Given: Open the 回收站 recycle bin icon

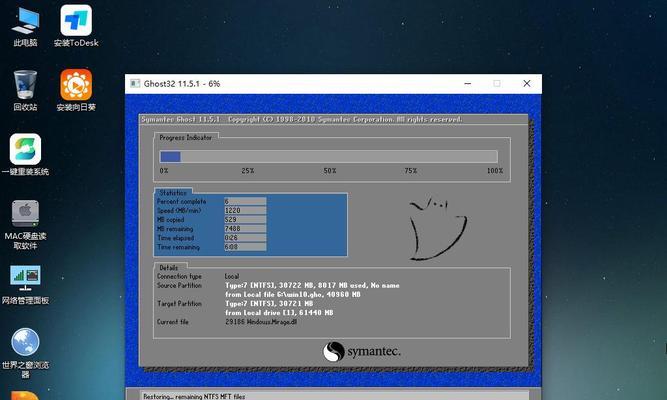Looking at the screenshot, I should pyautogui.click(x=25, y=88).
